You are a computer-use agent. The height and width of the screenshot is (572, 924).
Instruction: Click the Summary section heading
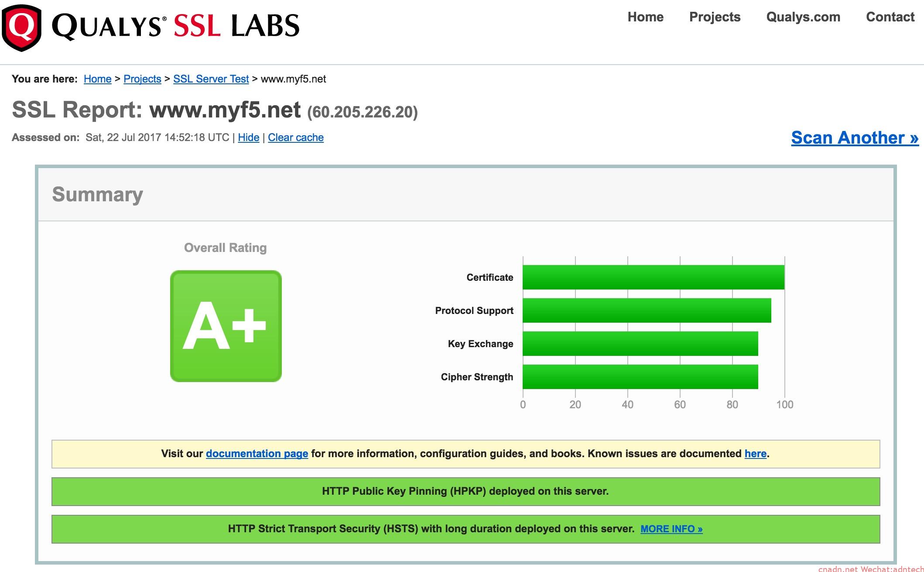(x=97, y=195)
